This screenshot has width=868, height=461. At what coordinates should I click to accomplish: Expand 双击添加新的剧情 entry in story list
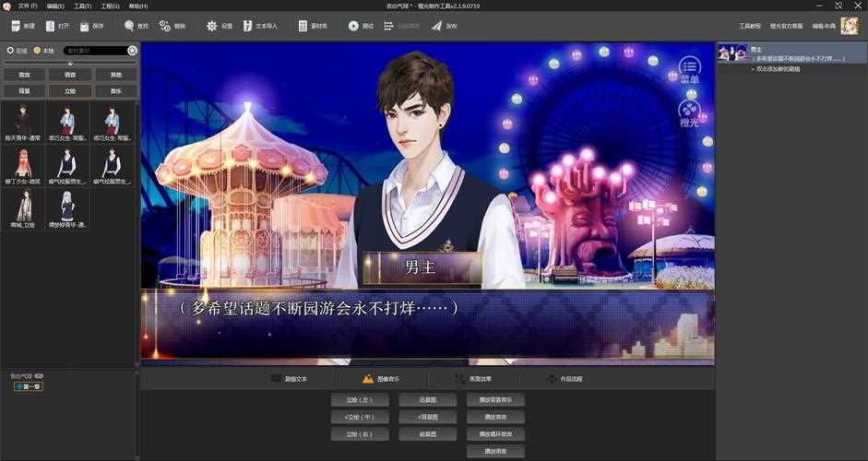752,68
